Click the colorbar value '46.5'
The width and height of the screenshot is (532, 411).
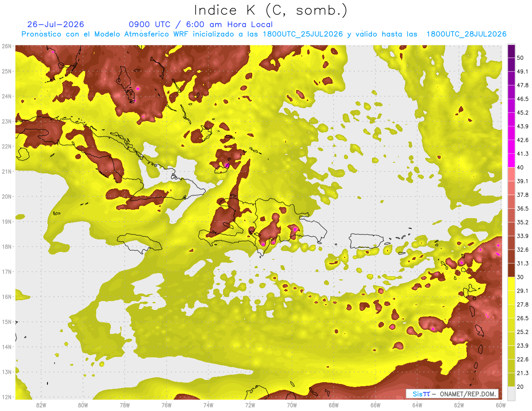(522, 99)
